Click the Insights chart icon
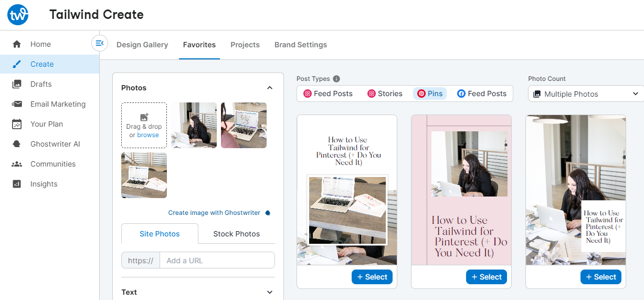The image size is (644, 300). (17, 184)
